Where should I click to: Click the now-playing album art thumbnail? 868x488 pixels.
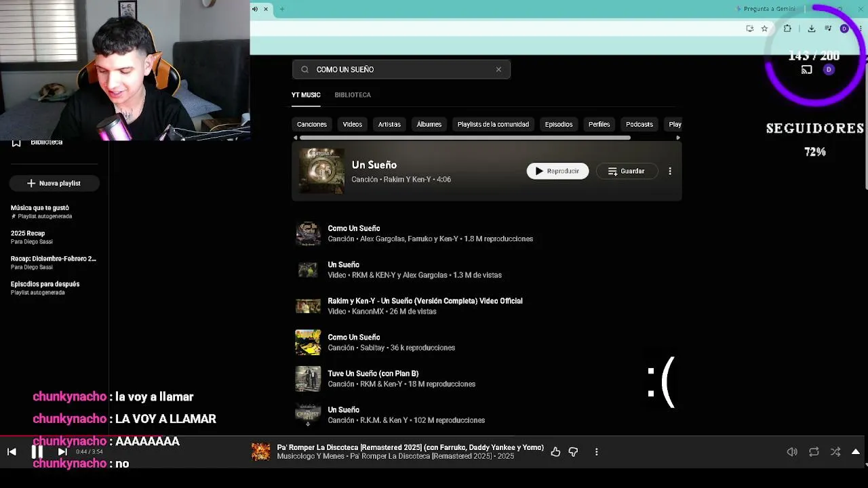coord(261,451)
